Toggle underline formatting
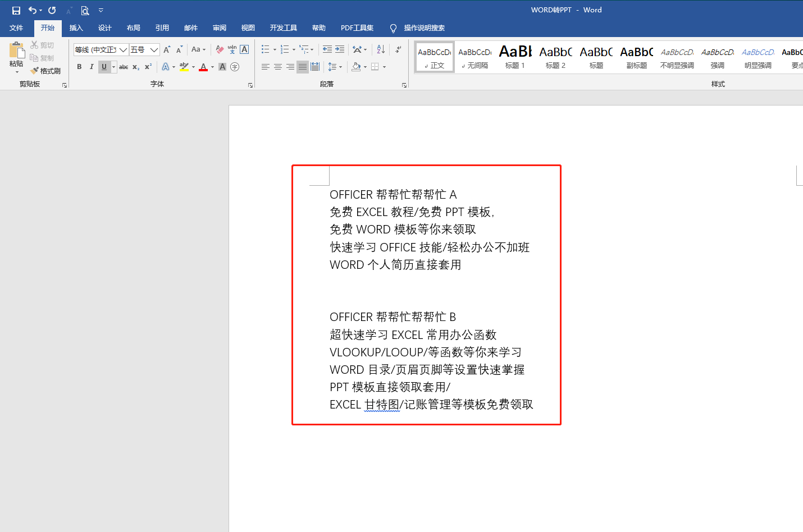This screenshot has width=803, height=532. pyautogui.click(x=104, y=67)
